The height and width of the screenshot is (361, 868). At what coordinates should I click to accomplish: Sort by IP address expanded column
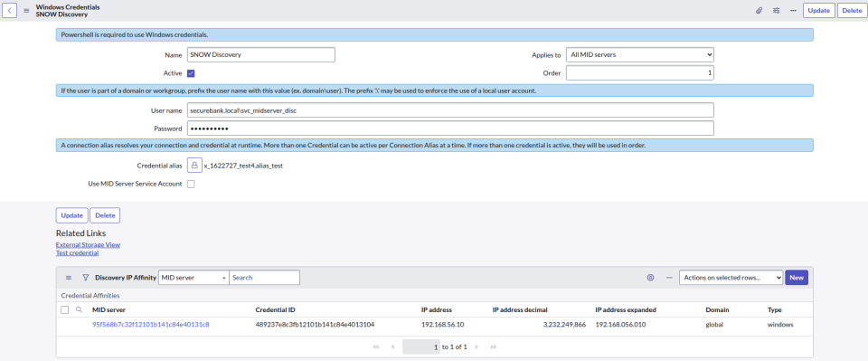[x=626, y=310]
